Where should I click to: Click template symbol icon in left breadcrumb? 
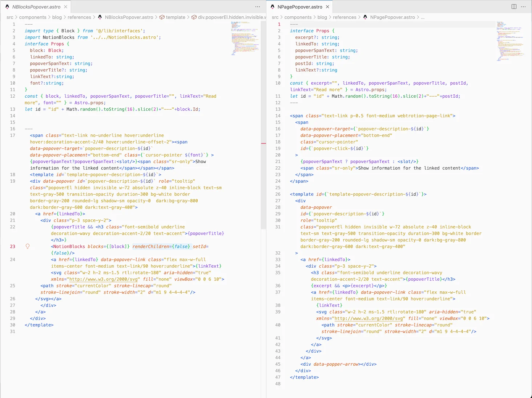click(x=162, y=17)
